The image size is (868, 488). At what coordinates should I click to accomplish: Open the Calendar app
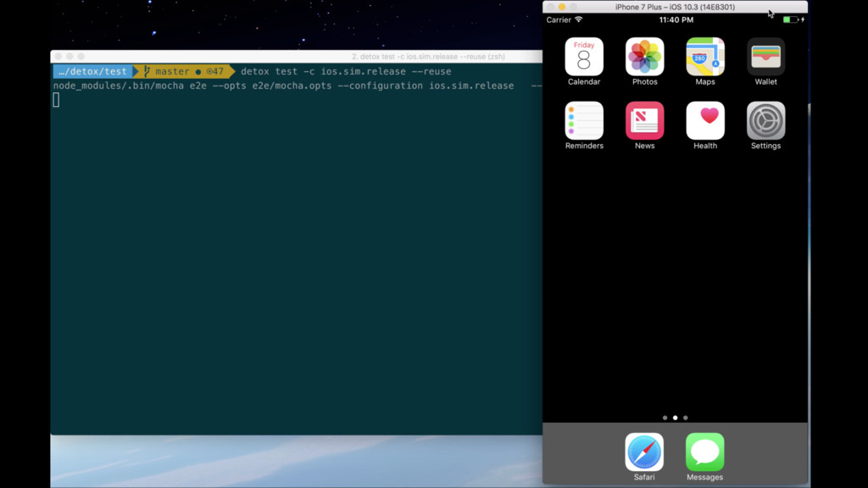click(584, 57)
